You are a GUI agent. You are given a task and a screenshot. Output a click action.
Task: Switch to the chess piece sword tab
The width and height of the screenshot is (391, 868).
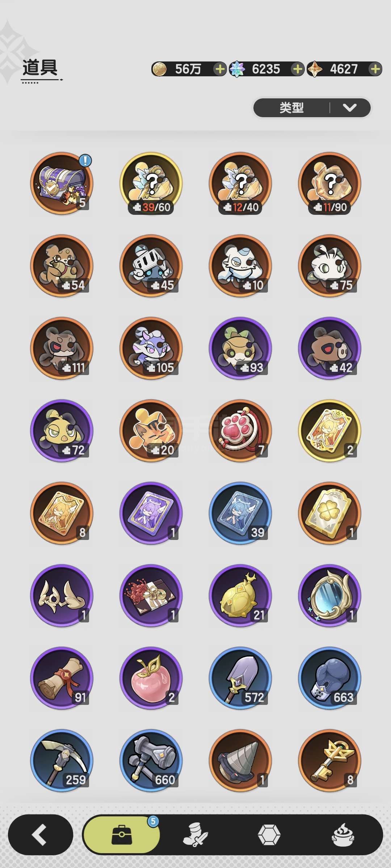(195, 835)
